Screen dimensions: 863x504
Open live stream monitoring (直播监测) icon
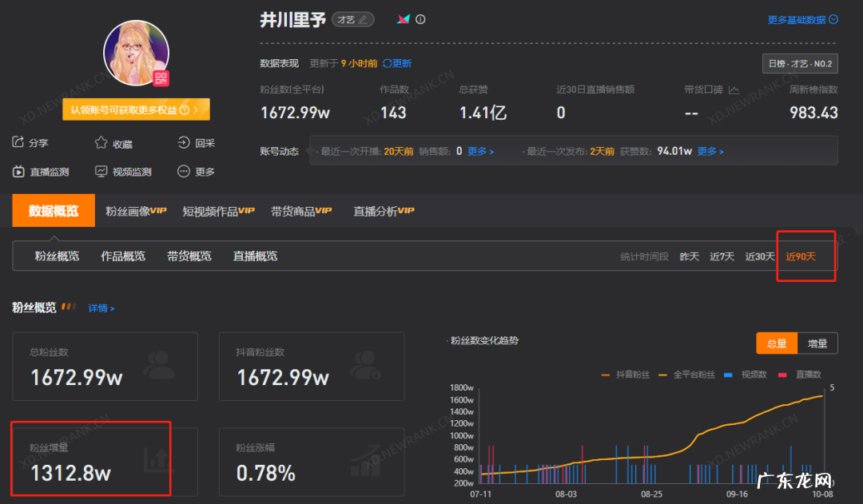(x=18, y=171)
